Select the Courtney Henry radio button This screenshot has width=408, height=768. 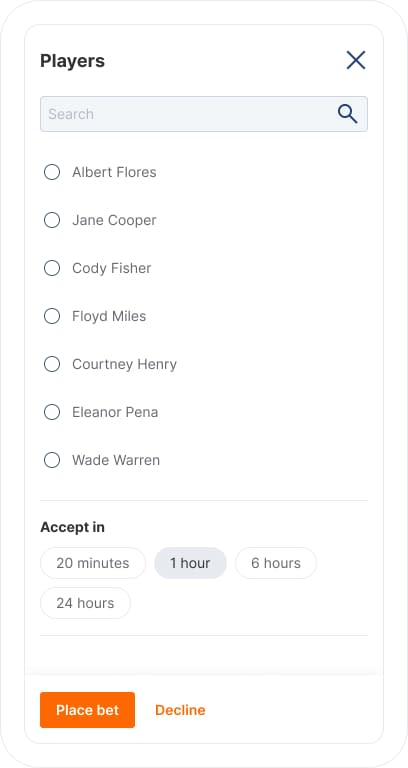pos(52,364)
